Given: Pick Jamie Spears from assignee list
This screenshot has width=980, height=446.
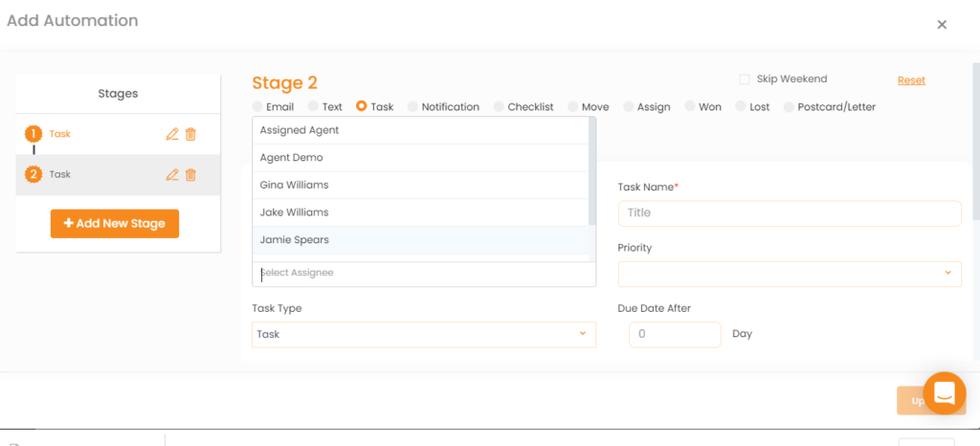Looking at the screenshot, I should 420,240.
